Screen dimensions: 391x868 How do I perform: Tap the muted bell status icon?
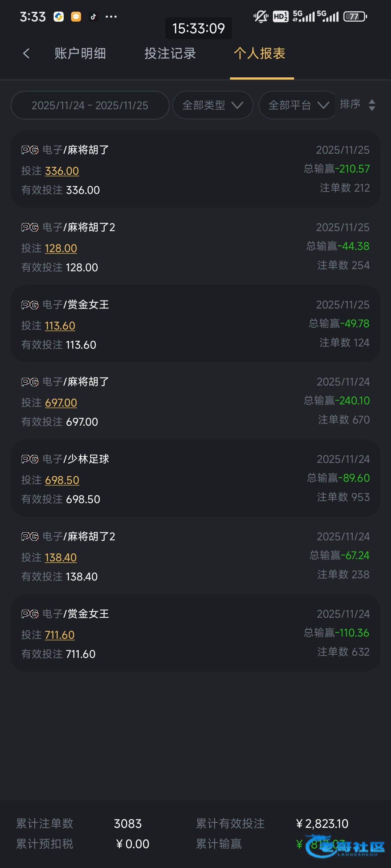(x=260, y=17)
